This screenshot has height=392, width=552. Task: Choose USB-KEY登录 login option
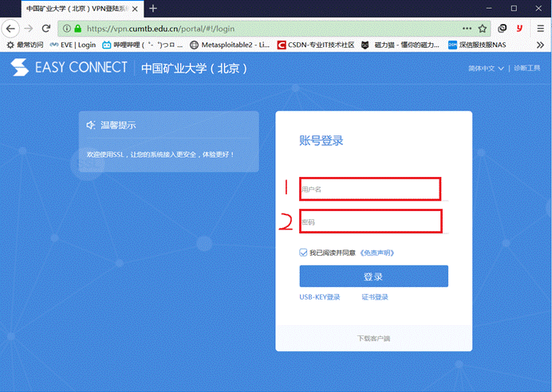pos(319,297)
